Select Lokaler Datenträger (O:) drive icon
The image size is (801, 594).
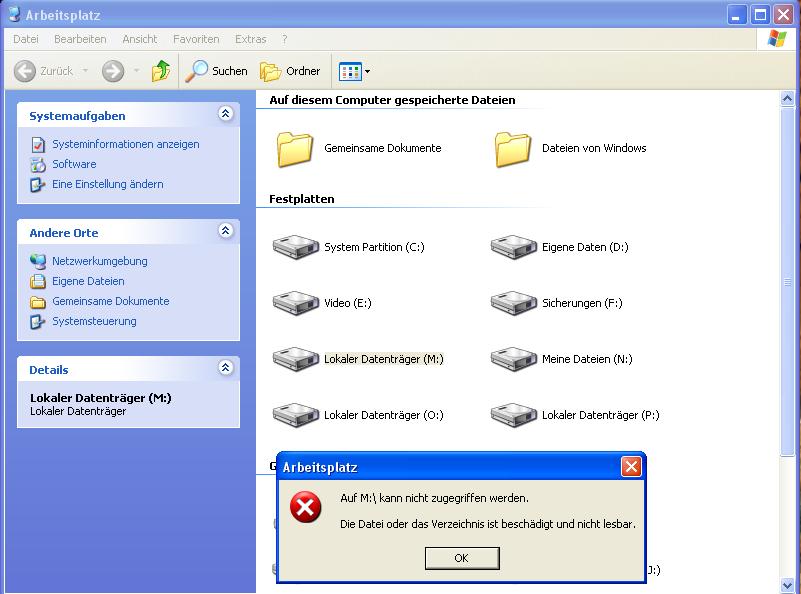[x=296, y=415]
